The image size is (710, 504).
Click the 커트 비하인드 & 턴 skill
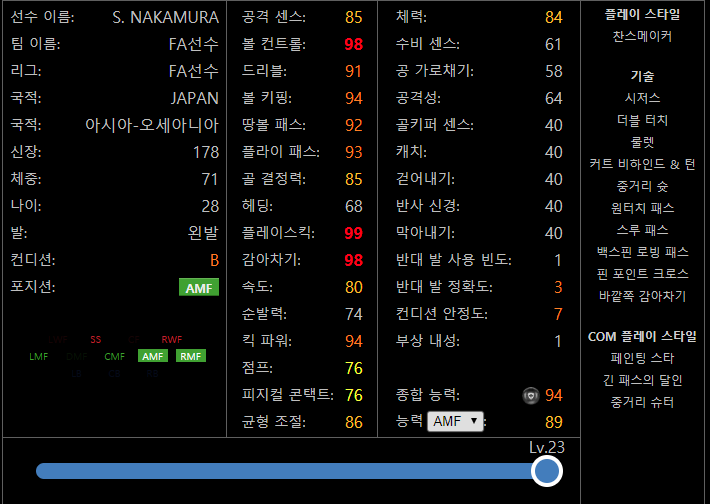[x=642, y=164]
